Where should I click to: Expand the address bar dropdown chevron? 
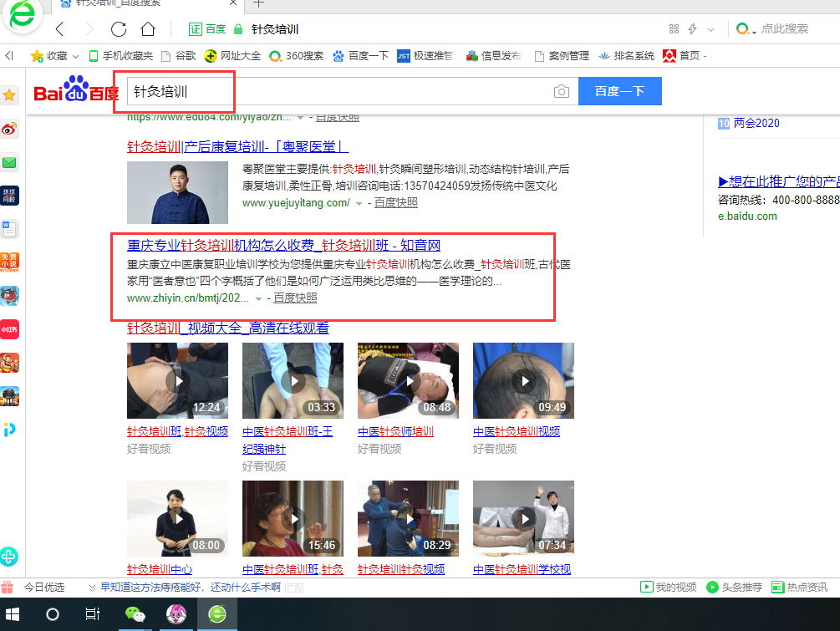[711, 29]
